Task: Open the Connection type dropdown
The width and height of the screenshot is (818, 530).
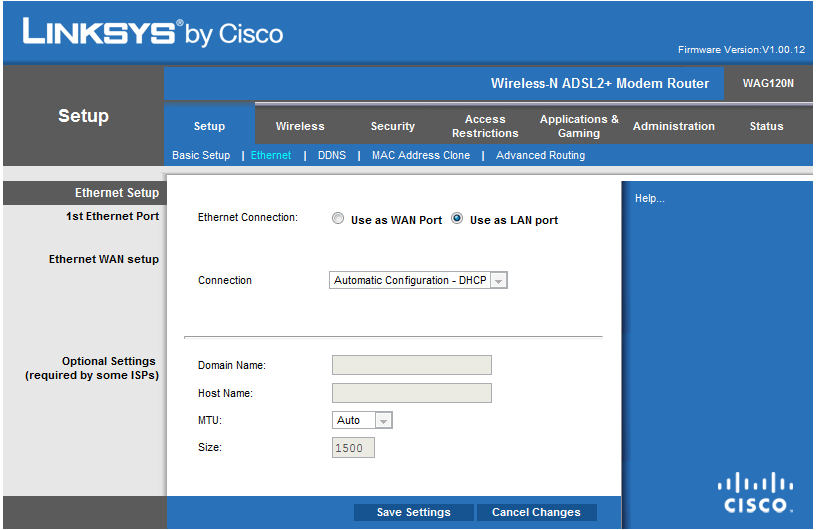Action: coord(419,281)
